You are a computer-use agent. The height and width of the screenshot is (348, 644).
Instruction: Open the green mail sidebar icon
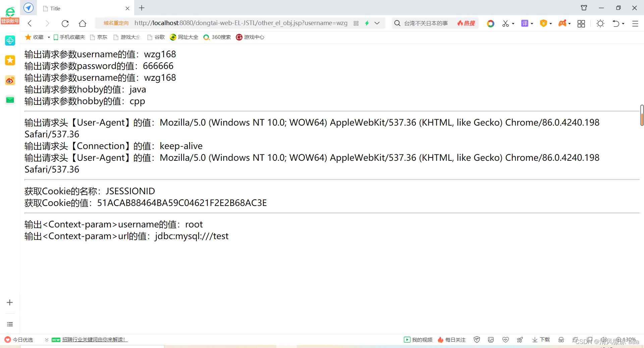click(10, 100)
